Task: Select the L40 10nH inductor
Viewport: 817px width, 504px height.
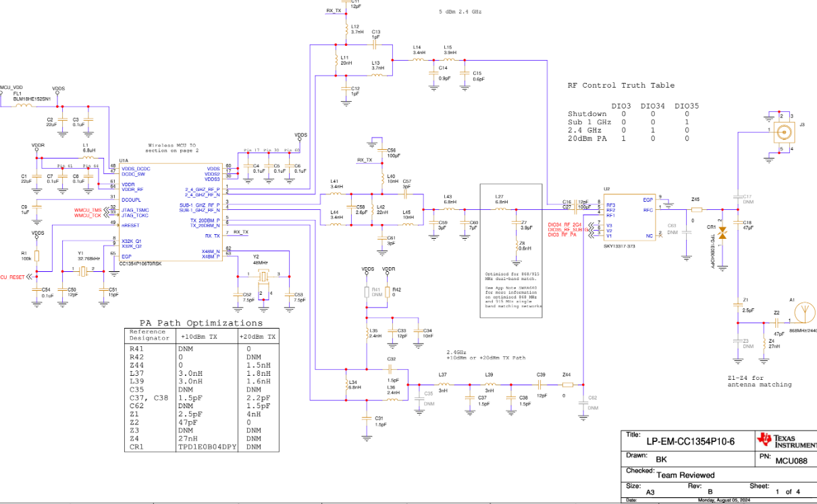Action: [x=382, y=179]
